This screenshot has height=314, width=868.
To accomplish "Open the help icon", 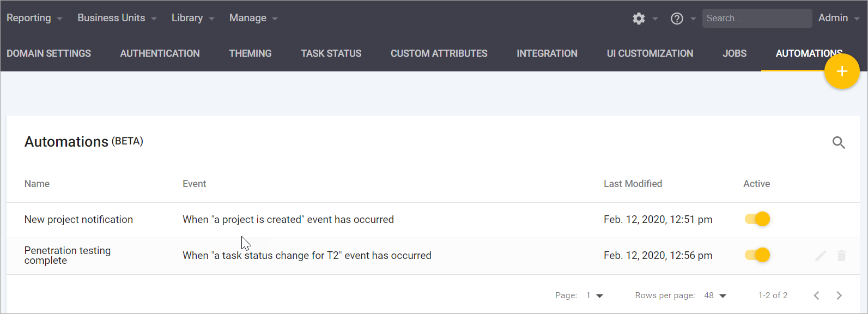I will tap(676, 18).
